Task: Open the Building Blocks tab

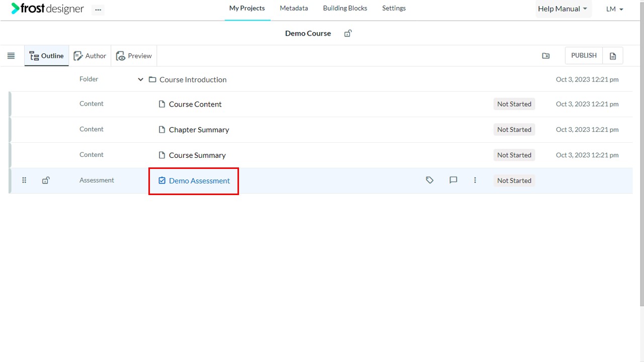Action: pos(345,9)
